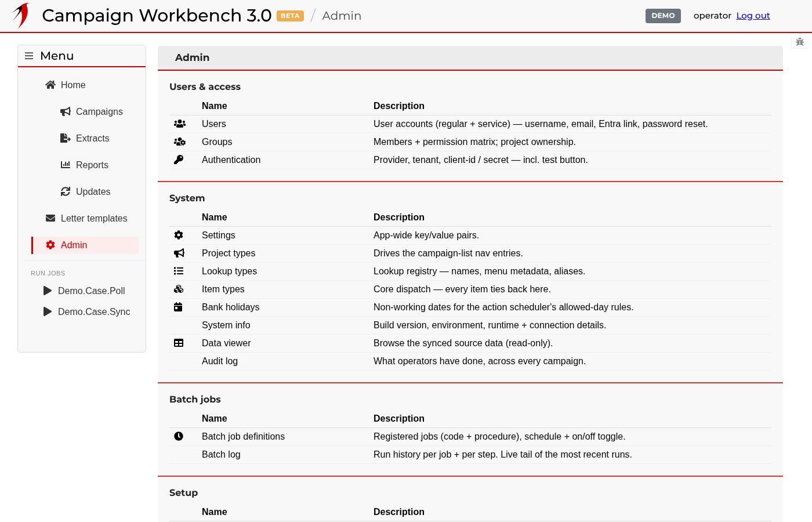Run the Demo.Case.Sync job play icon
The width and height of the screenshot is (812, 522).
click(x=48, y=311)
